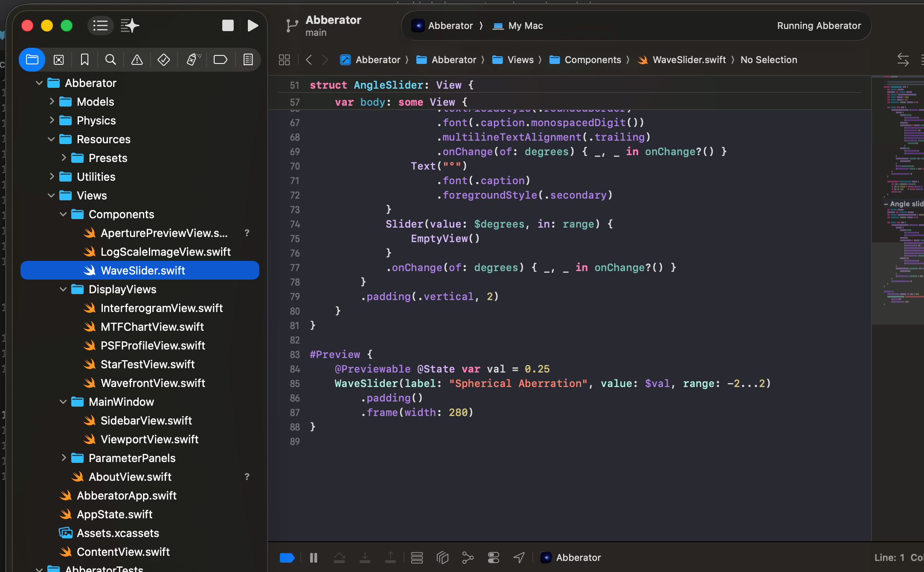This screenshot has width=924, height=572.
Task: Pause program execution in debug bar
Action: click(x=314, y=558)
